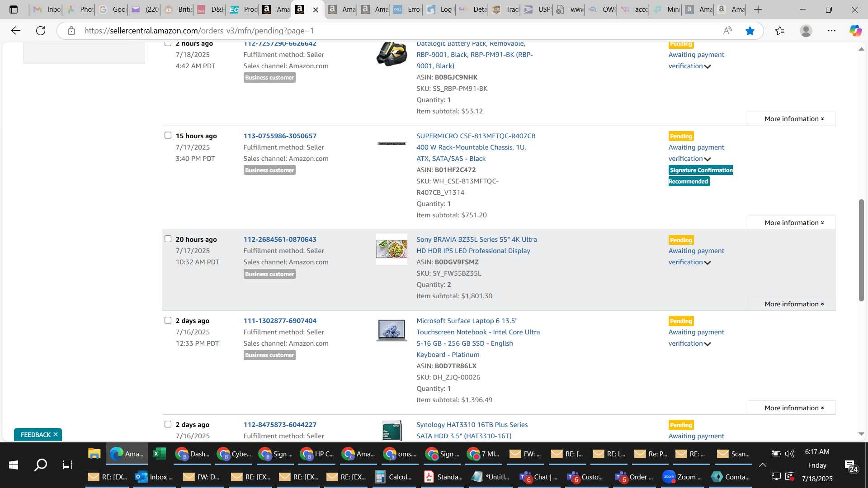This screenshot has height=488, width=868.
Task: Click the FEEDBACK button
Action: [36, 434]
